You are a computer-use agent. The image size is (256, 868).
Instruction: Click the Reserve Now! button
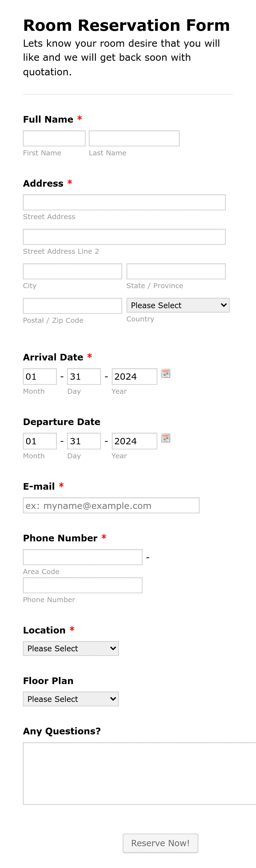coord(160,843)
